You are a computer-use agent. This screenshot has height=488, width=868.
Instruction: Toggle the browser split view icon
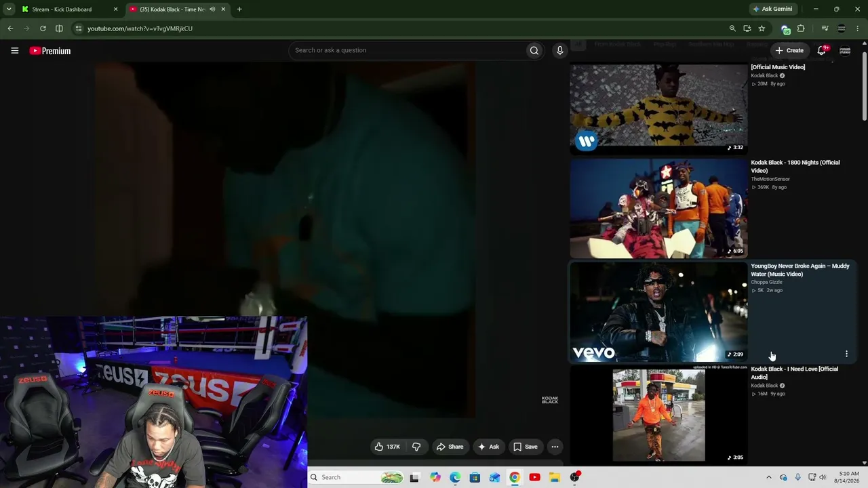tap(59, 28)
